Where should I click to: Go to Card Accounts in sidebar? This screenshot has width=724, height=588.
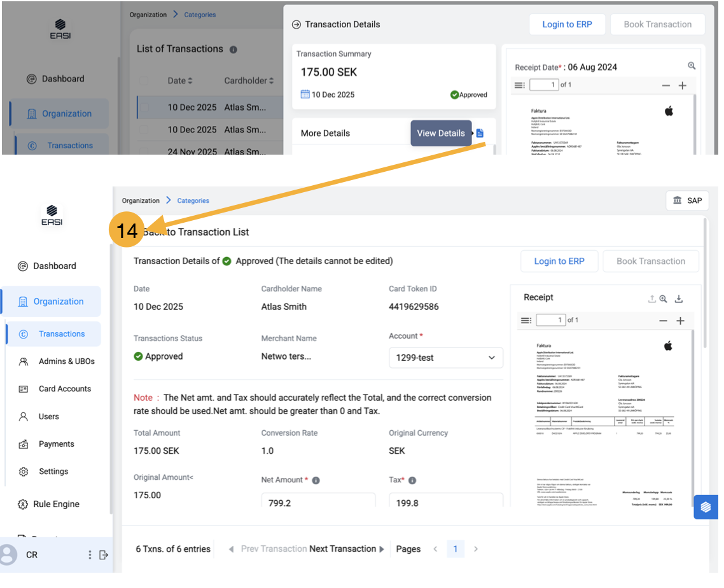pyautogui.click(x=64, y=389)
